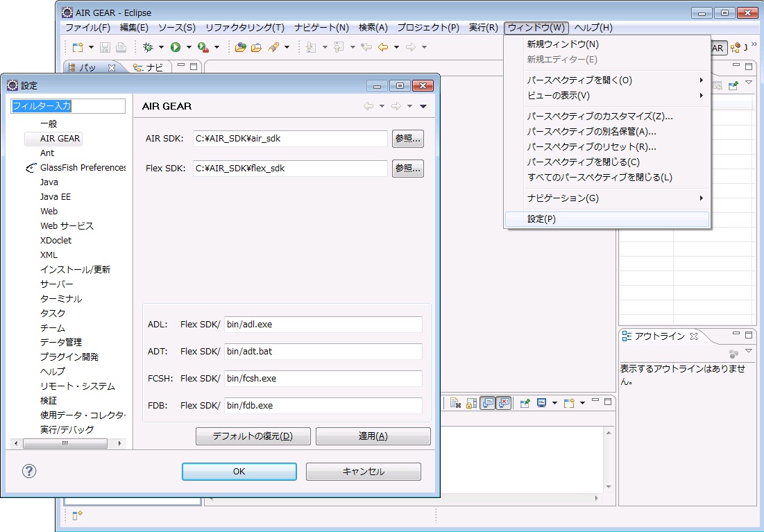Click the Open Task folder icon
Viewport: 764px width, 532px height.
[x=256, y=47]
